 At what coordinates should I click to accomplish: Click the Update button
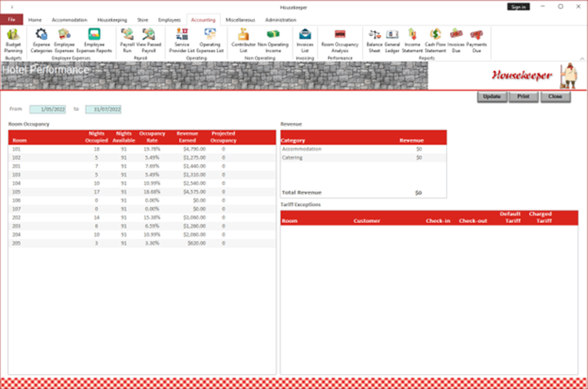(x=491, y=97)
